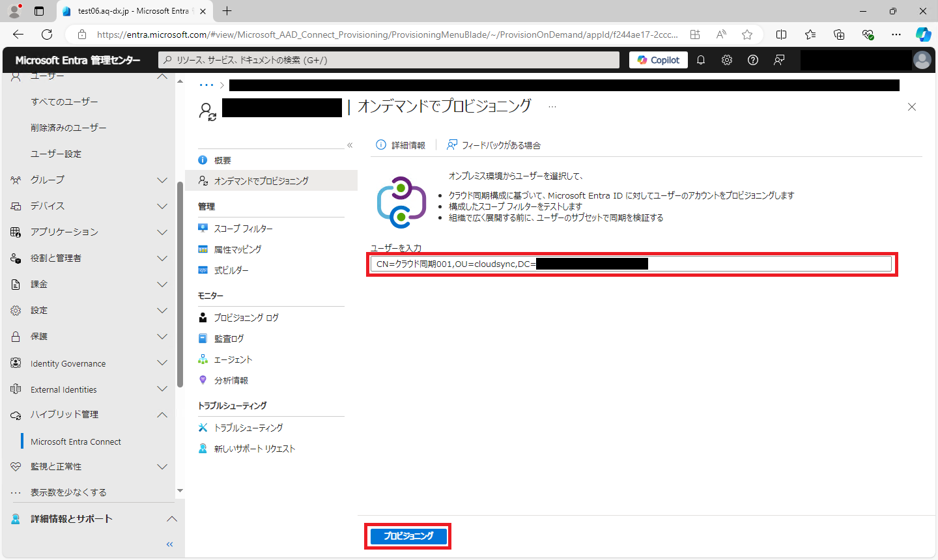Viewport: 938px width, 560px height.
Task: Click the Identity Governance icon
Action: pyautogui.click(x=16, y=363)
